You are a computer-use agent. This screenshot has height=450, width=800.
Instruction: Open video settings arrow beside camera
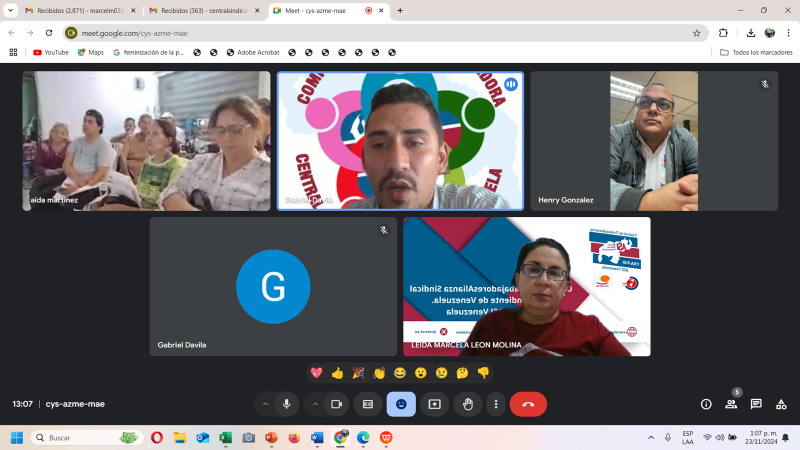[x=315, y=404]
